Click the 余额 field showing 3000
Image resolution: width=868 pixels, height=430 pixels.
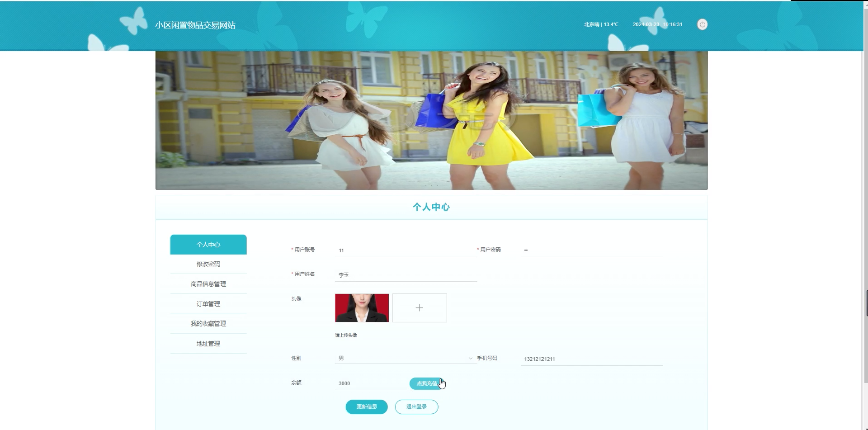pyautogui.click(x=371, y=383)
